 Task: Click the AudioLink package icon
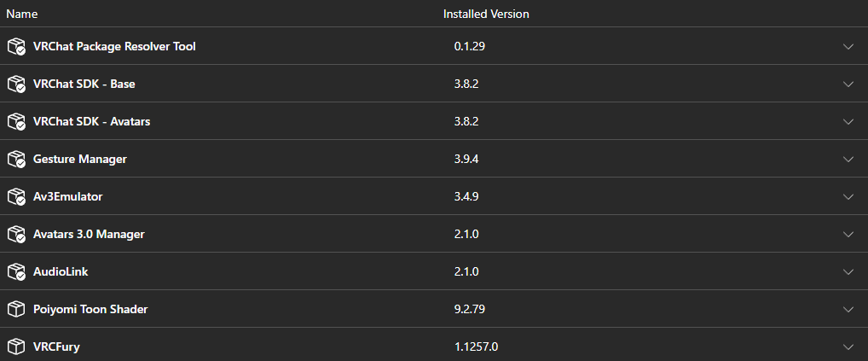tap(16, 272)
